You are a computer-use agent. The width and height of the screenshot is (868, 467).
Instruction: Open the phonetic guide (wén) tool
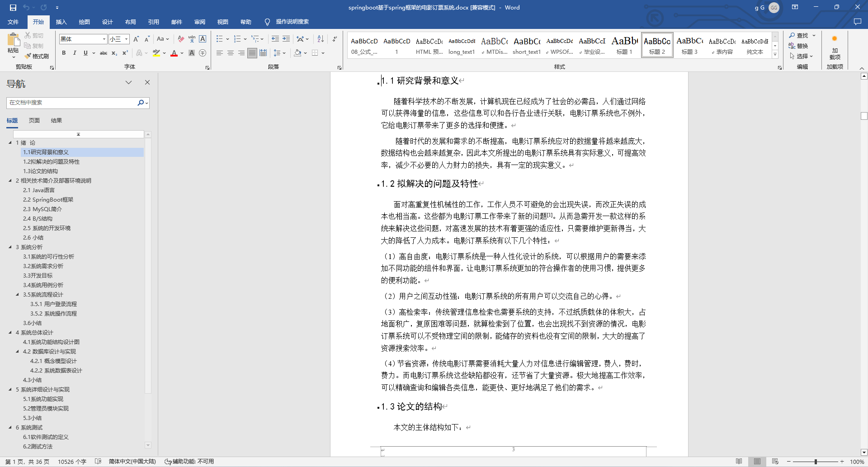192,39
